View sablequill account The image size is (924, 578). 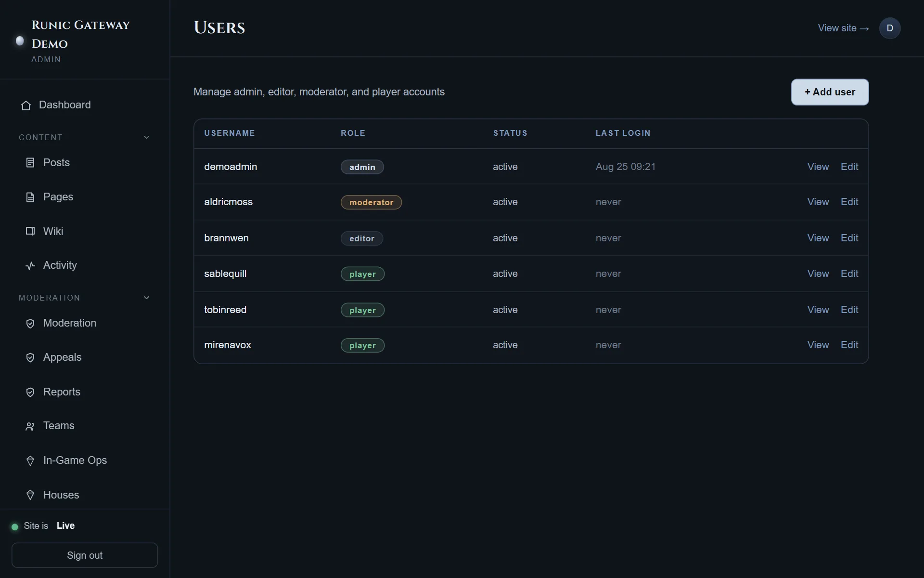[818, 274]
